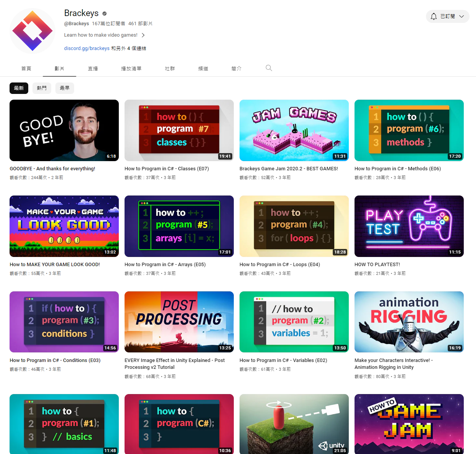Open the animation RIGGING thumbnail
This screenshot has width=476, height=454.
[409, 322]
